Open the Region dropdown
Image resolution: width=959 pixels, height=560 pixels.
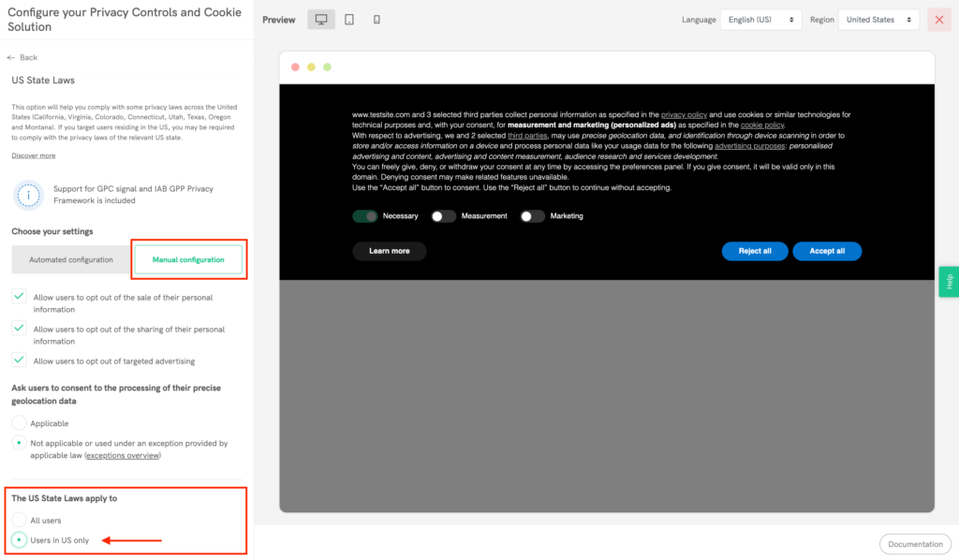(x=878, y=20)
